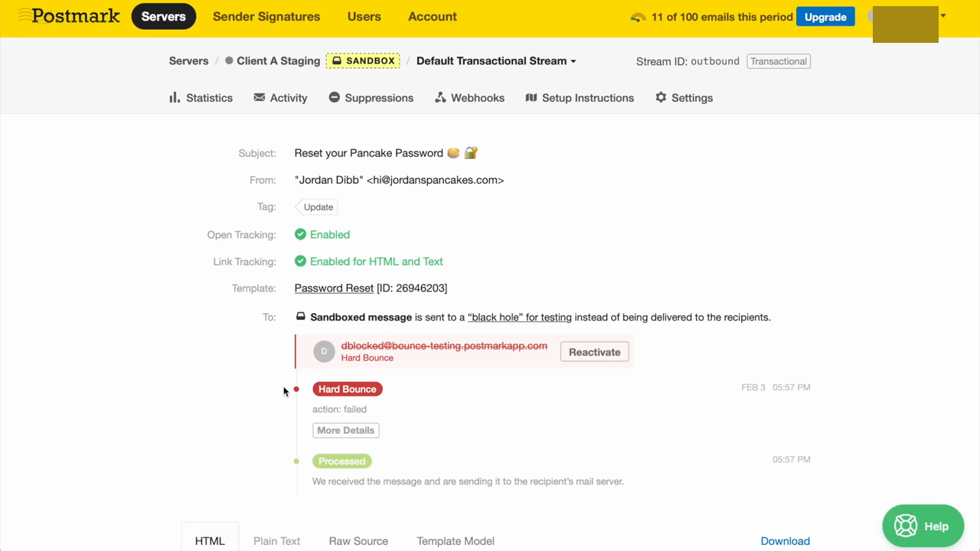Open the Suppressions tab

click(x=371, y=98)
